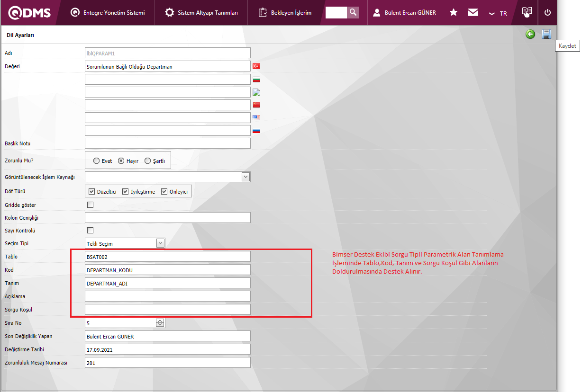Click the Açıklama input field
The width and height of the screenshot is (582, 392).
pos(168,296)
